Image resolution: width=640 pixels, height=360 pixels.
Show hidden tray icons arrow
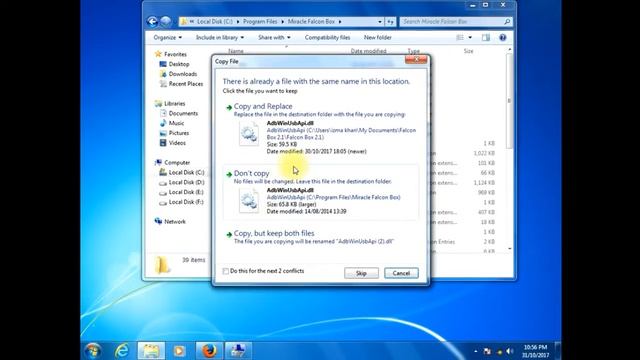tap(476, 351)
